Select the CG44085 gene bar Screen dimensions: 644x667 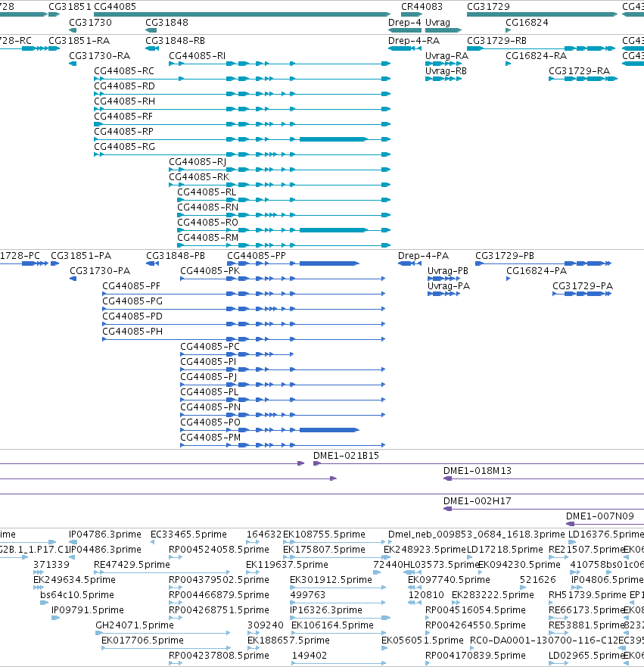(242, 14)
